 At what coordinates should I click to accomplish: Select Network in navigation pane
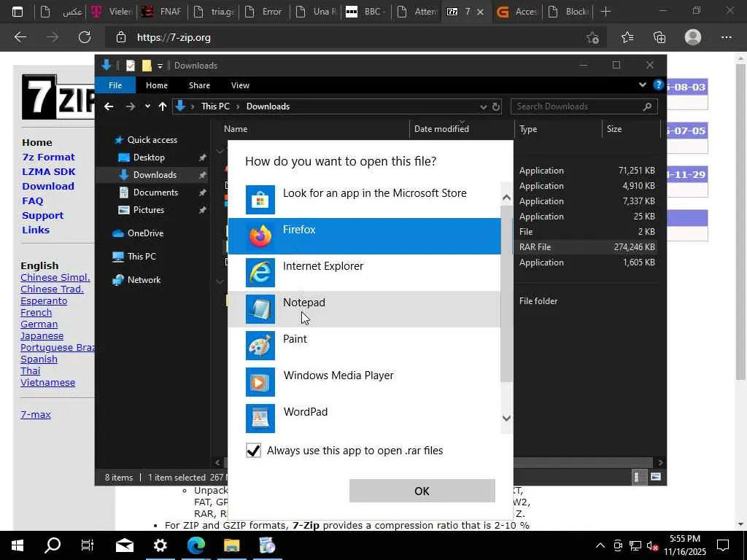[144, 280]
